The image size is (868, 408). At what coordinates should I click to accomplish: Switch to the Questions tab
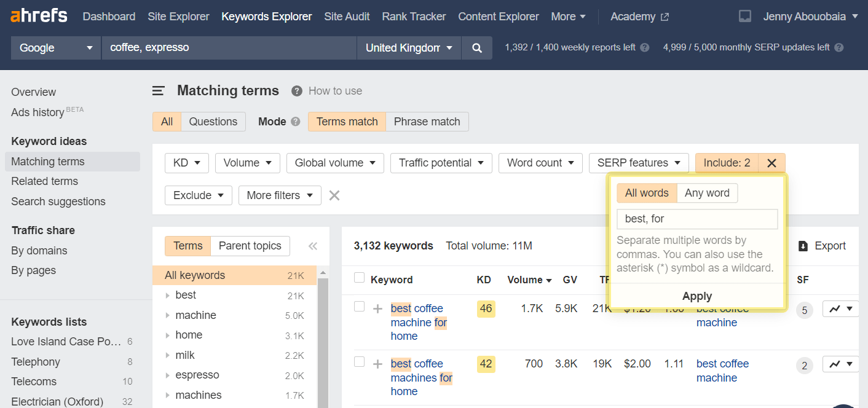coord(213,122)
